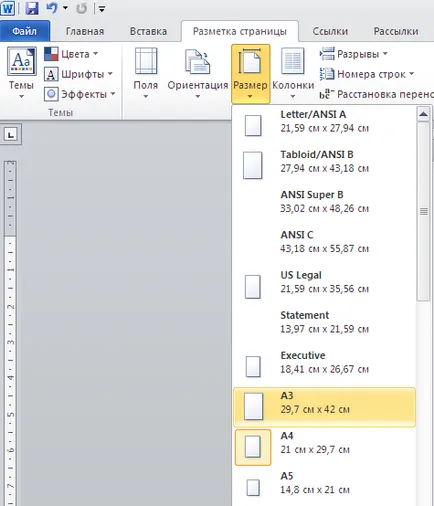Screen dimensions: 434x506
Task: Select the A3 paper size option
Action: click(324, 407)
